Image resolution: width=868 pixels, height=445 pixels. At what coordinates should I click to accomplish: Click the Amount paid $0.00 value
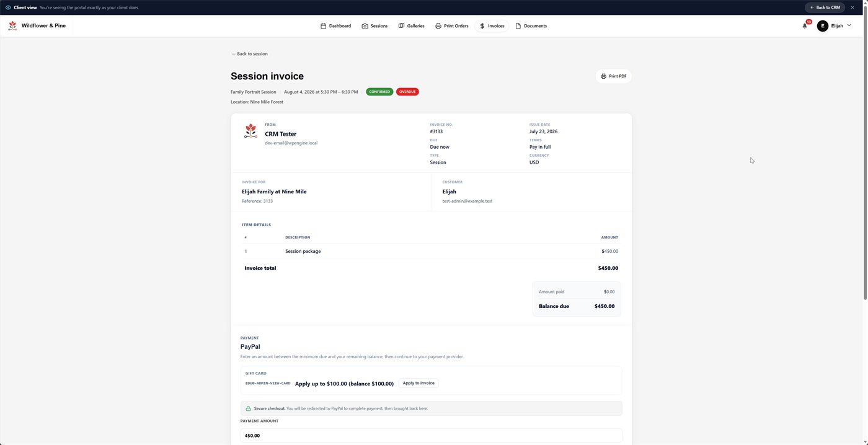(609, 292)
